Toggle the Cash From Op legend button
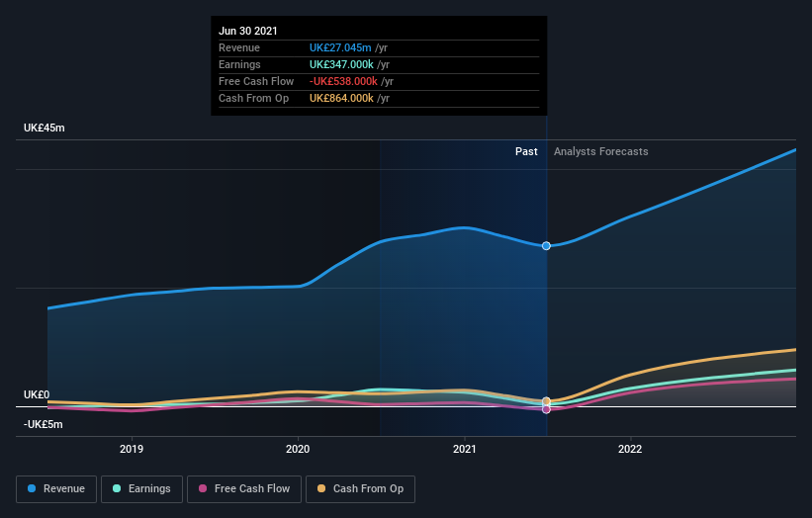The width and height of the screenshot is (812, 518). pyautogui.click(x=360, y=489)
